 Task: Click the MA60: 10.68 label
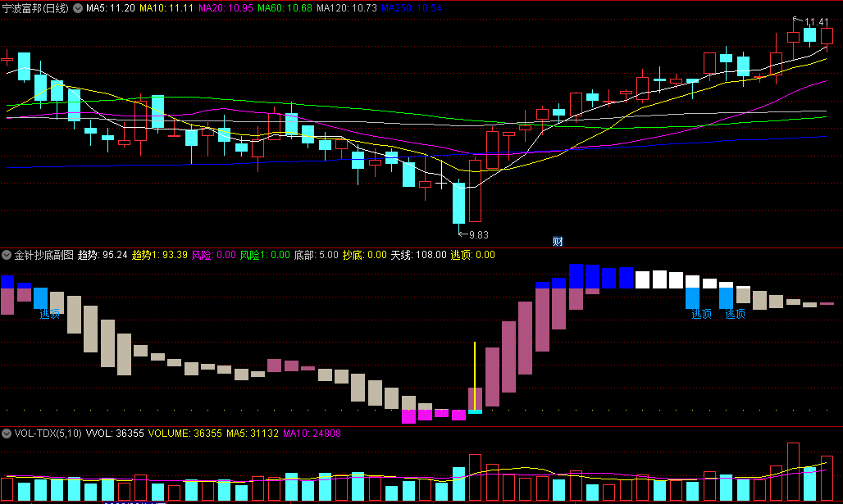click(x=285, y=8)
